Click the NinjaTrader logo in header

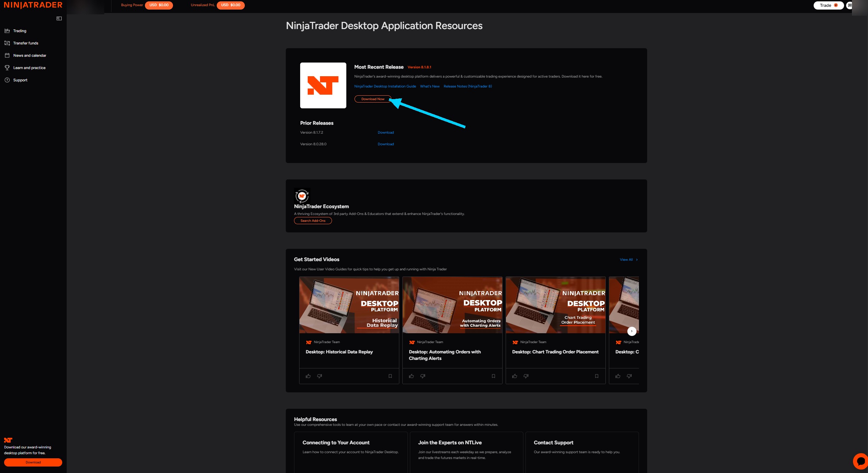tap(33, 5)
